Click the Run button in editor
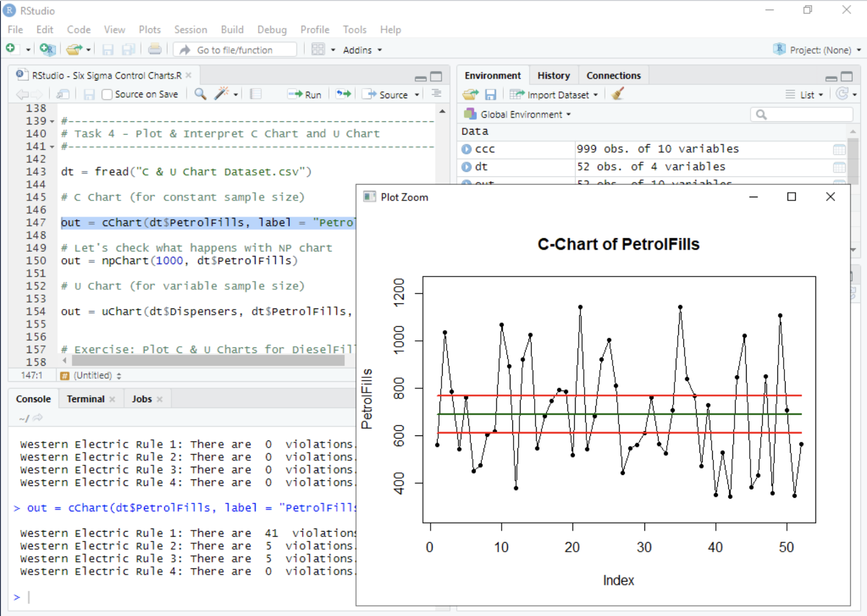Viewport: 867px width, 616px height. click(x=306, y=95)
